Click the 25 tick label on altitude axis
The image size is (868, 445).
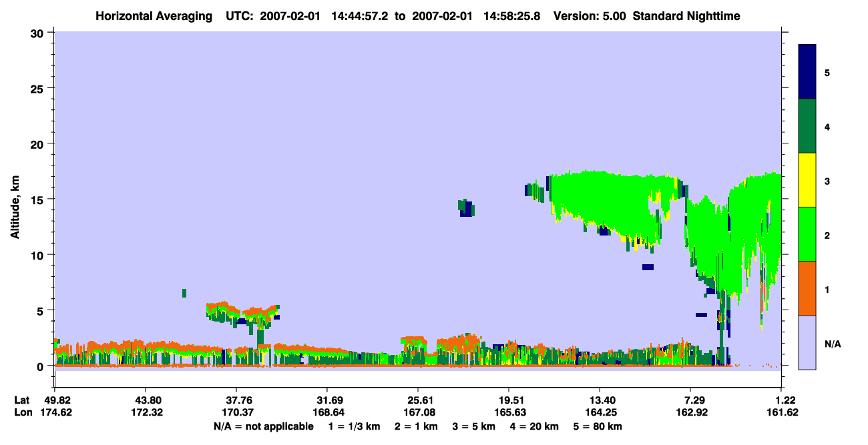[38, 88]
